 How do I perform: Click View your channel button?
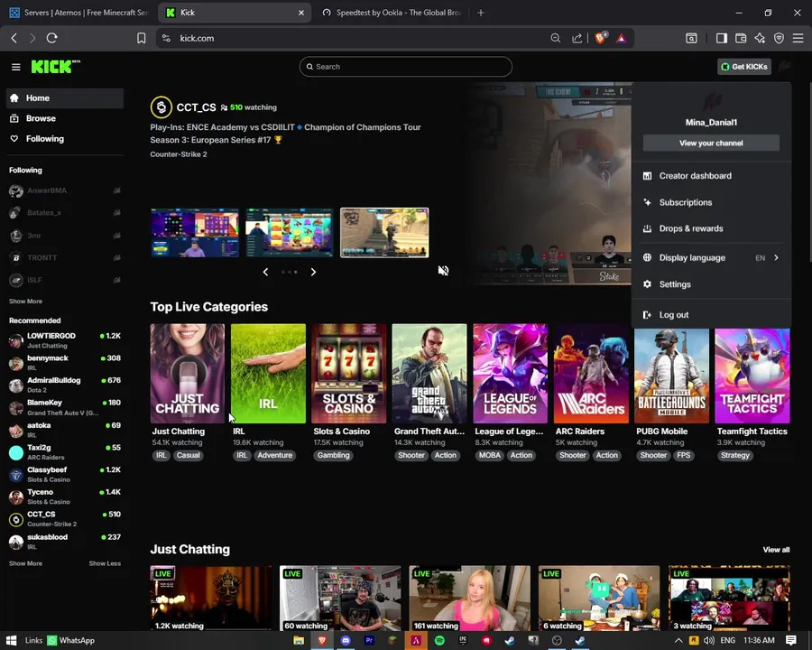[x=711, y=143]
